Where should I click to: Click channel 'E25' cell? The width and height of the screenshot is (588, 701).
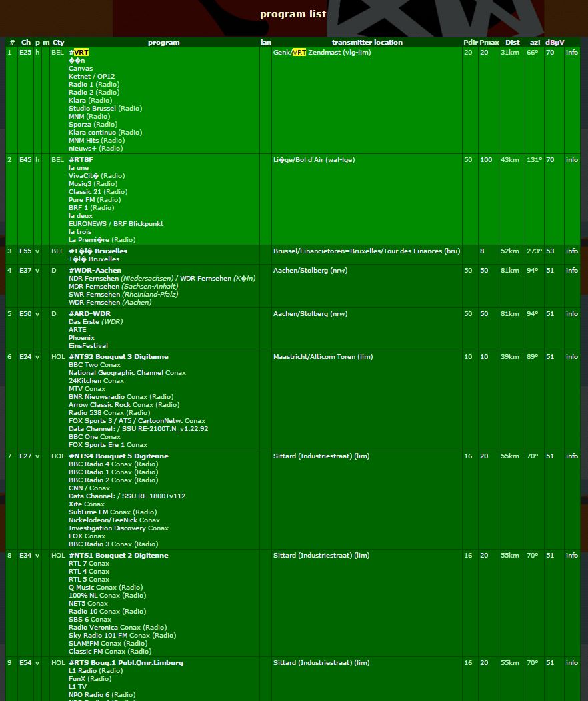[25, 52]
